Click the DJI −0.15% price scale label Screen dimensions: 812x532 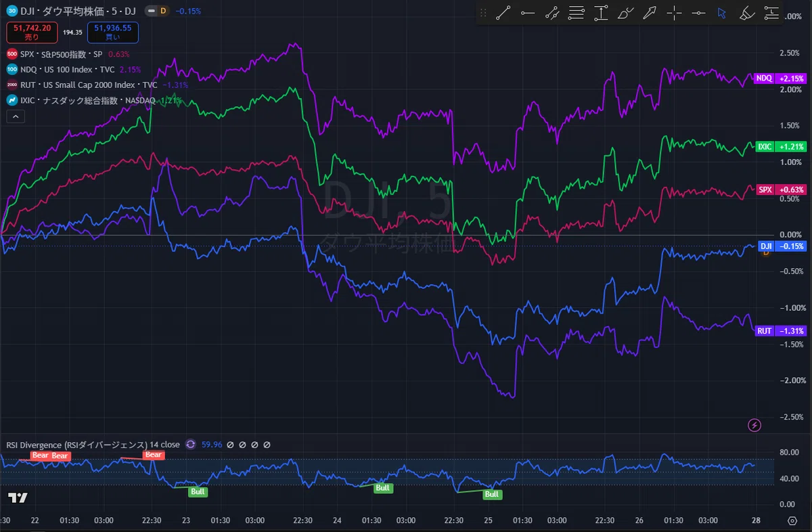782,246
